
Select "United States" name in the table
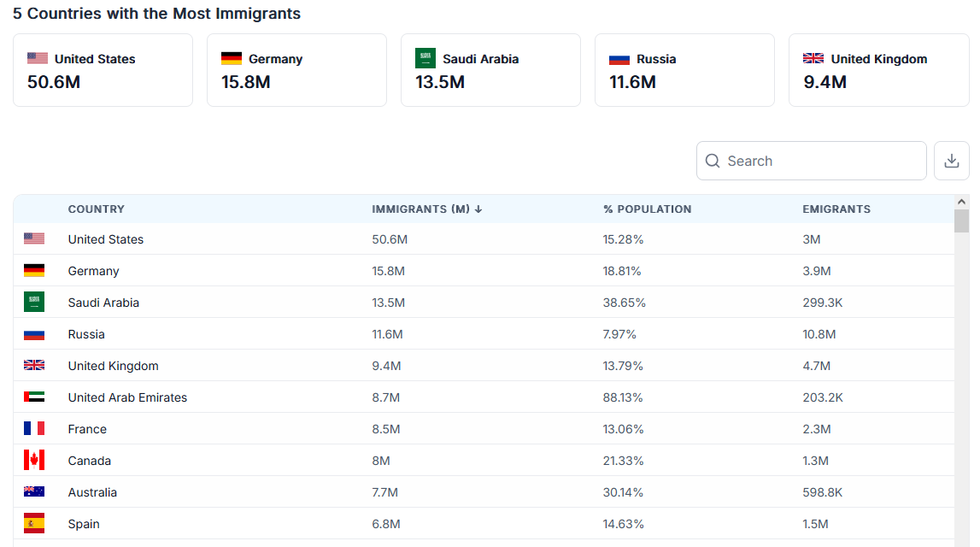[106, 239]
